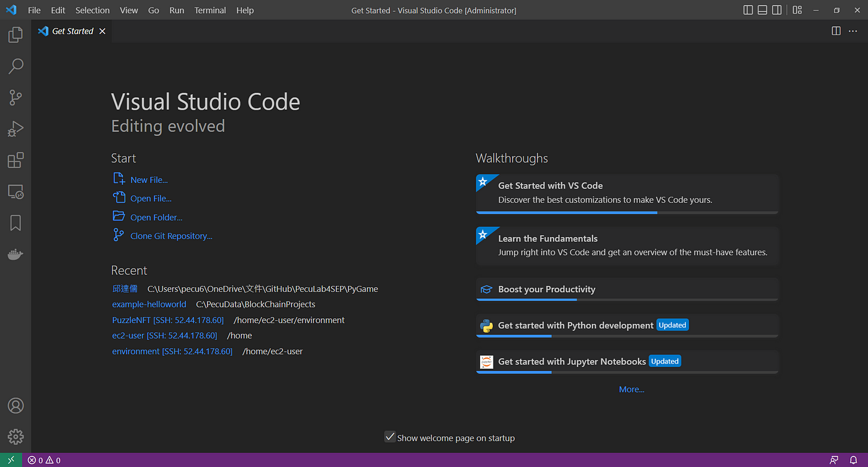This screenshot has width=868, height=467.
Task: Open the File menu
Action: point(34,11)
